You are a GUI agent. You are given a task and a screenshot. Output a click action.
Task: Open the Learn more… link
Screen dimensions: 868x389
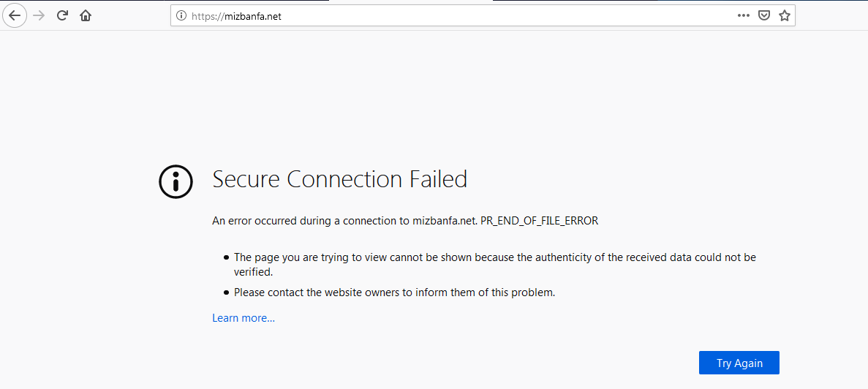tap(244, 318)
